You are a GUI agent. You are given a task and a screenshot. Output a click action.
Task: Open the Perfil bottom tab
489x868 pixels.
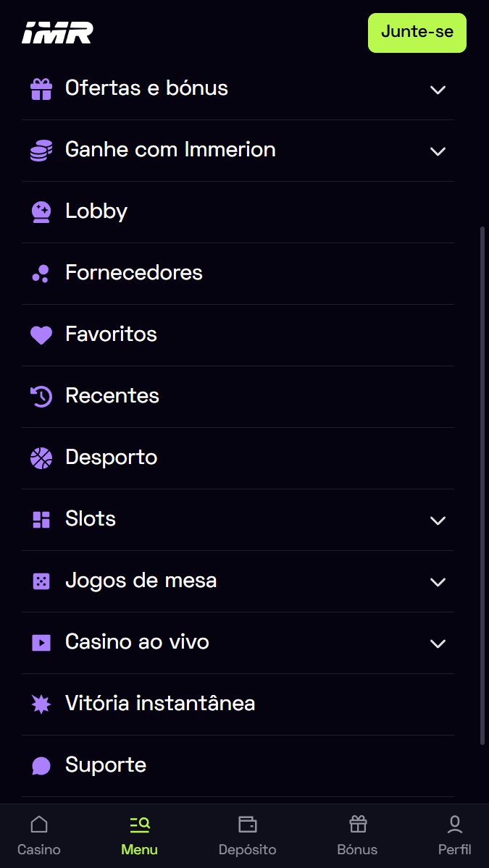(x=454, y=835)
